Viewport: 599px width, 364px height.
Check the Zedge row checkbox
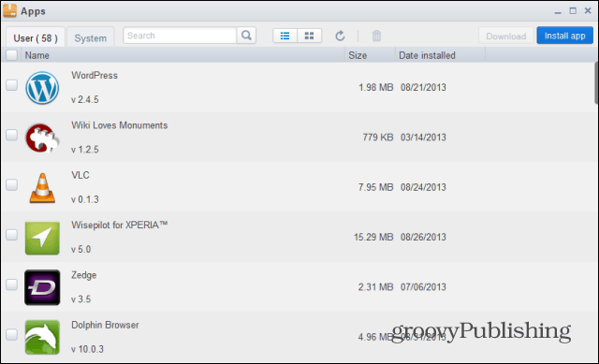[x=12, y=284]
